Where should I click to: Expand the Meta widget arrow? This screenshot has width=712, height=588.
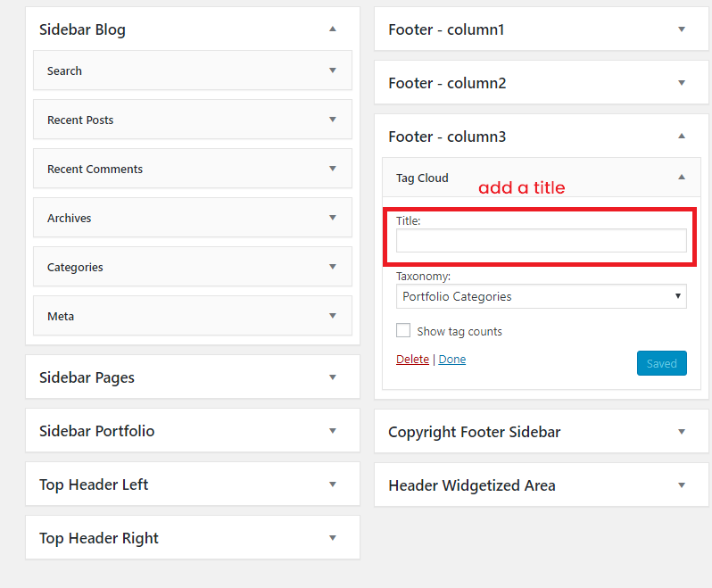tap(333, 316)
